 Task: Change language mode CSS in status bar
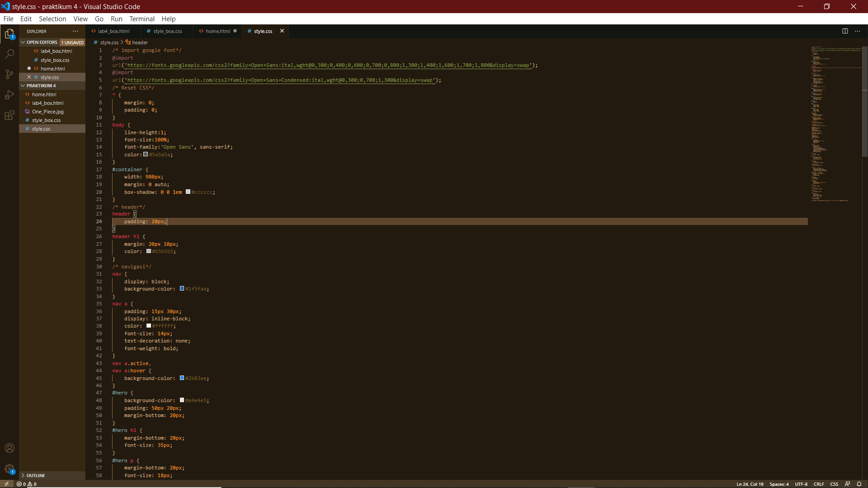[x=835, y=484]
